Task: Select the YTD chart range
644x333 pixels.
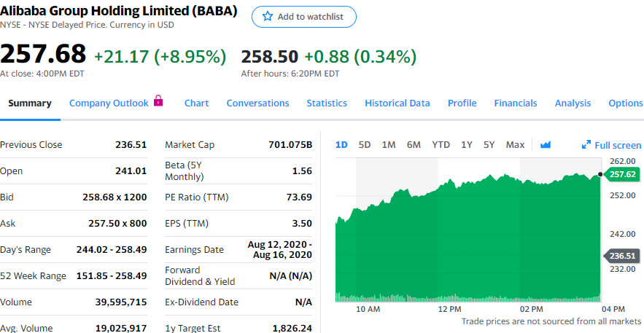Action: click(441, 145)
